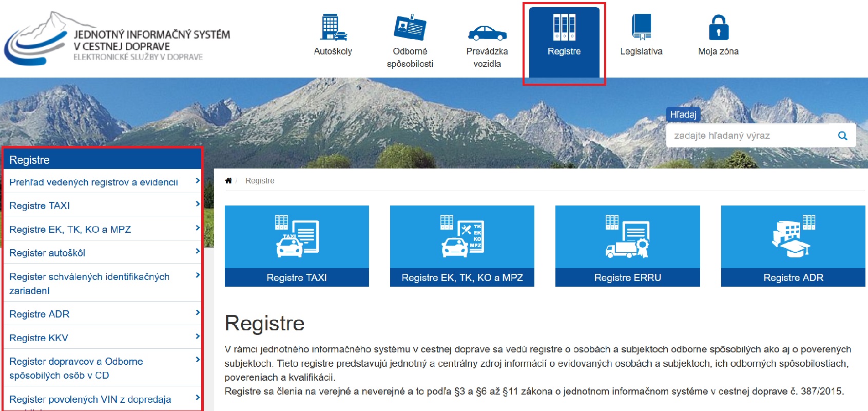Open Registre TAXI in the sidebar menu
This screenshot has width=868, height=411.
tap(40, 206)
